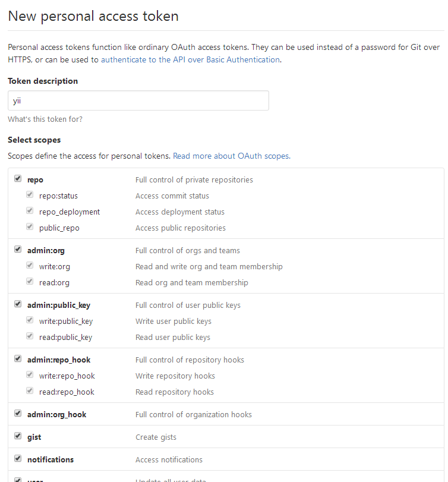Uncheck the admin:repo_hook checkbox
Image resolution: width=448 pixels, height=482 pixels.
pyautogui.click(x=18, y=359)
